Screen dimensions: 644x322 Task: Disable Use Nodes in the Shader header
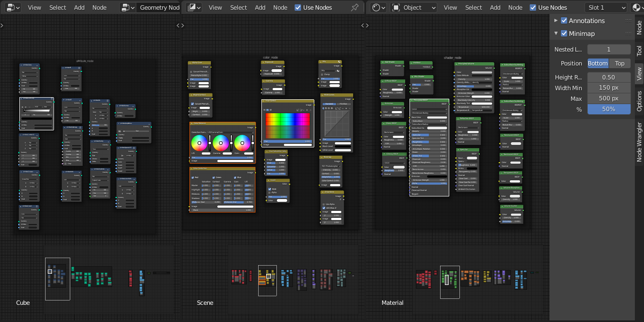click(533, 8)
